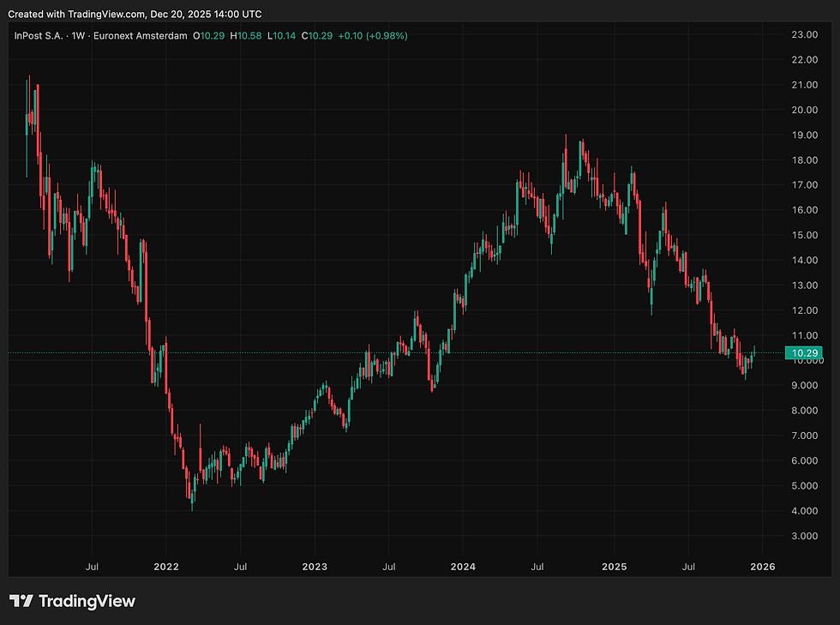Image resolution: width=840 pixels, height=625 pixels.
Task: Click the Created with TradingView.com timestamp text
Action: click(135, 14)
